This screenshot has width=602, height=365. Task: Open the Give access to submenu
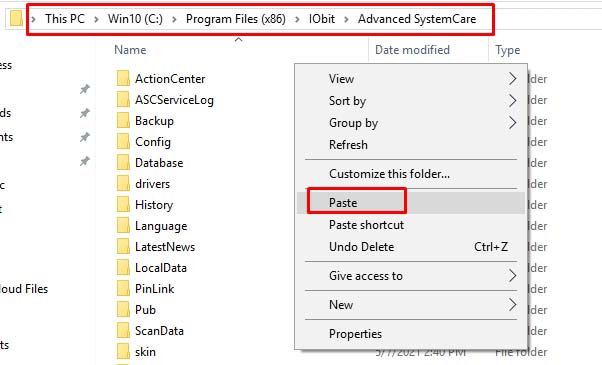click(411, 276)
